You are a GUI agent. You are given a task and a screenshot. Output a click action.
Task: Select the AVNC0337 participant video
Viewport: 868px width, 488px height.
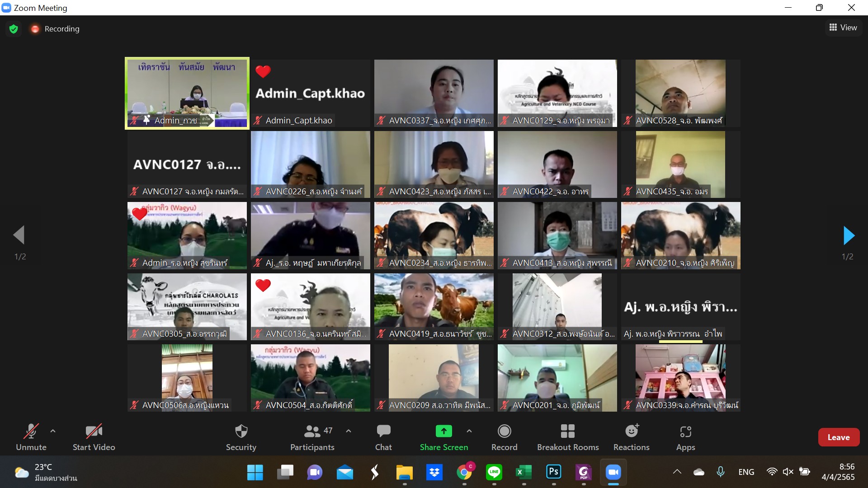pos(434,94)
